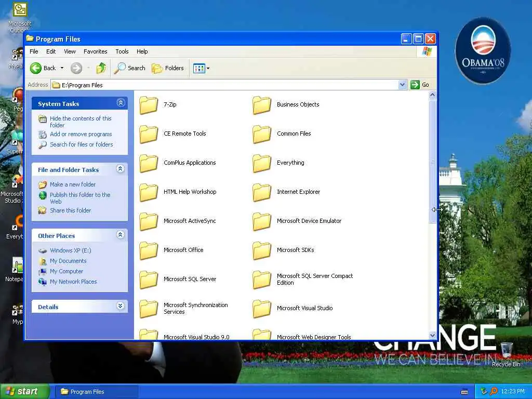This screenshot has height=399, width=532.
Task: Click the green Go arrow button
Action: pyautogui.click(x=415, y=85)
